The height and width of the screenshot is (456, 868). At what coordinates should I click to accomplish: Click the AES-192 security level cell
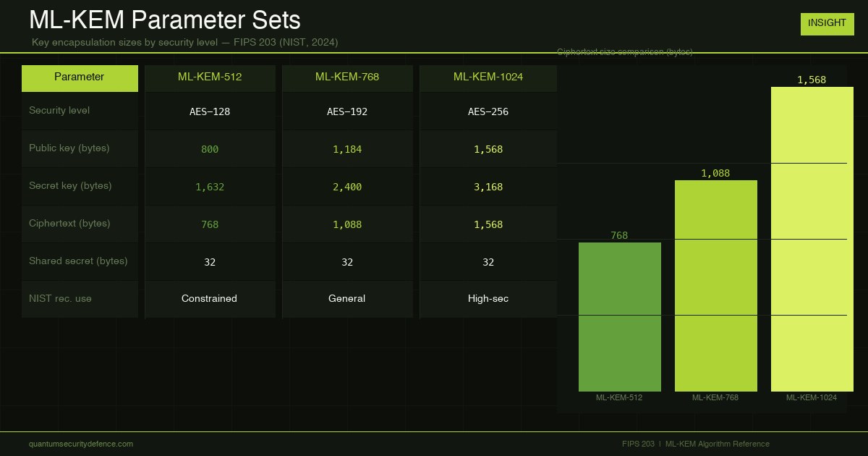(x=347, y=111)
